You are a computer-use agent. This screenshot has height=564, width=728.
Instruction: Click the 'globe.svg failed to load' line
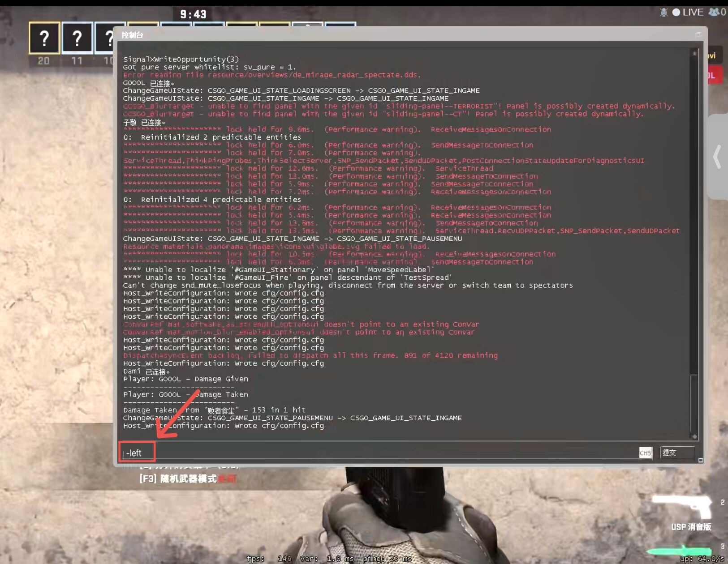pyautogui.click(x=276, y=246)
